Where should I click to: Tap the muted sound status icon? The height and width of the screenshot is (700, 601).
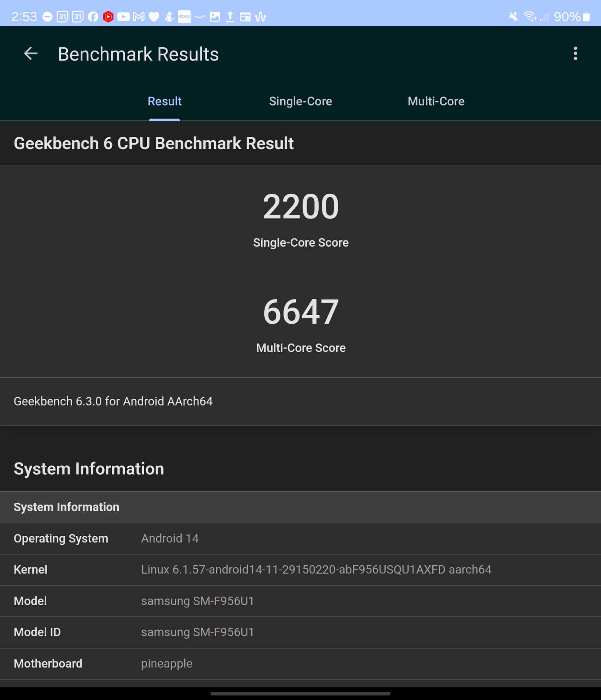(514, 16)
